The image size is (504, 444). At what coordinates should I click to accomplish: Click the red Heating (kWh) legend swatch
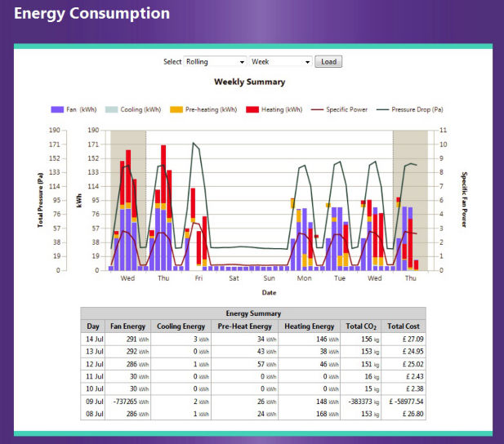pyautogui.click(x=252, y=109)
